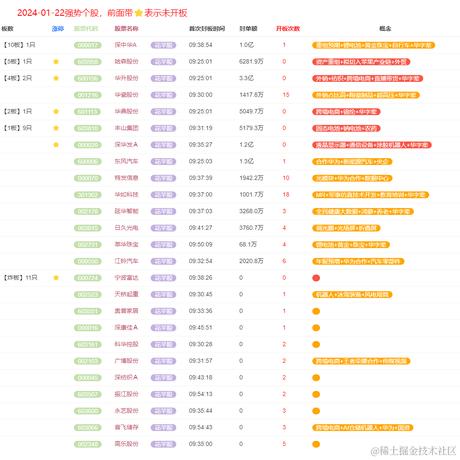Open stock name 深中华A
The height and width of the screenshot is (460, 460).
pyautogui.click(x=126, y=45)
